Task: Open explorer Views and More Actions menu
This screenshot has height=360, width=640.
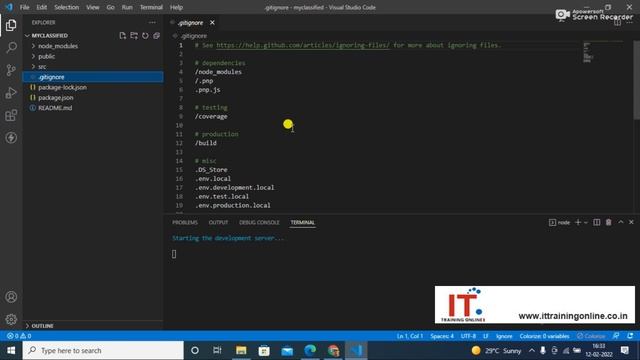Action: coord(152,22)
